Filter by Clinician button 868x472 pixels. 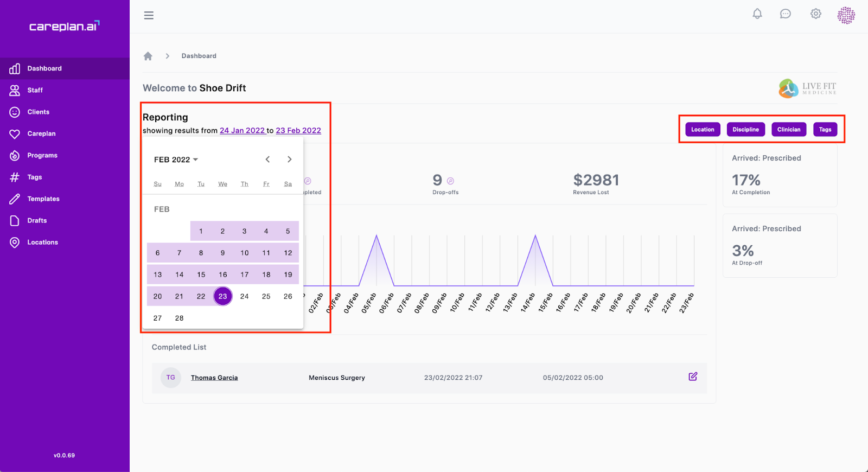[x=789, y=129]
